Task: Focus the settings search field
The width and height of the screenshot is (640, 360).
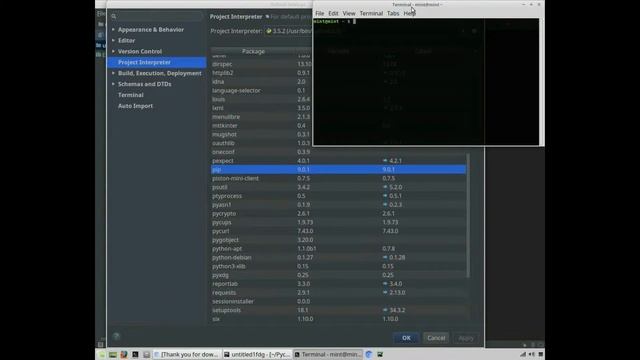Action: pos(157,16)
